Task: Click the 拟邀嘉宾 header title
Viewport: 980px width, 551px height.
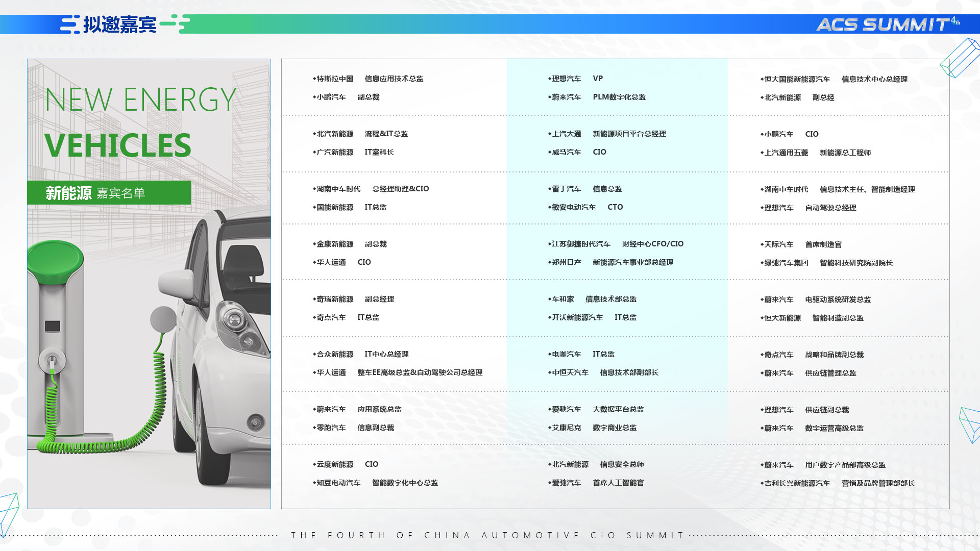Action: click(119, 24)
